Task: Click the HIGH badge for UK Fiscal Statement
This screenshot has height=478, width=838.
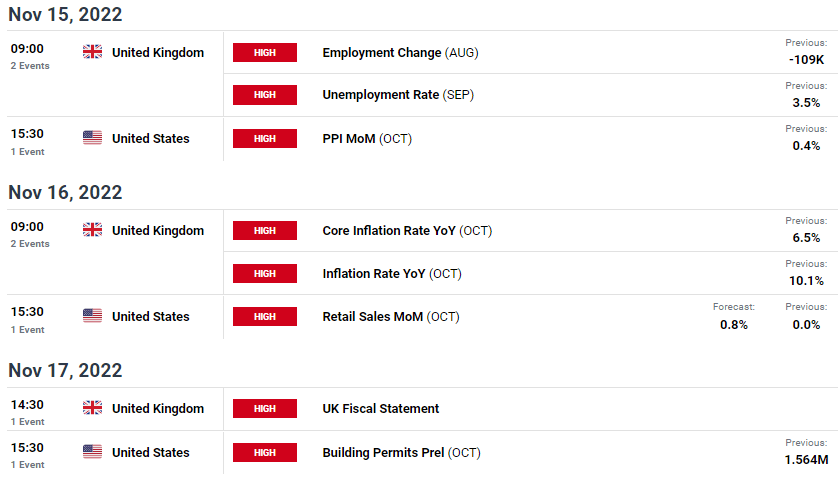Action: (265, 408)
